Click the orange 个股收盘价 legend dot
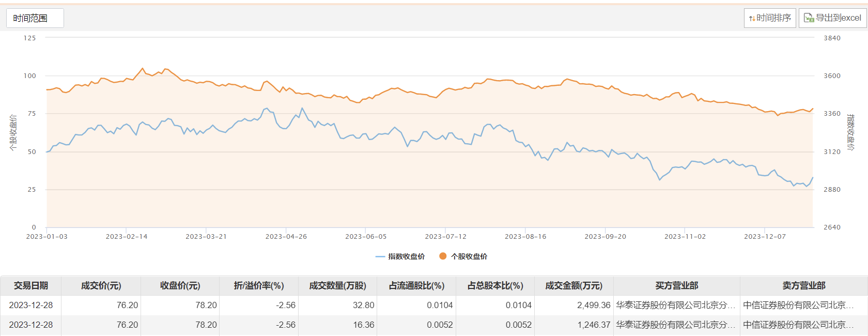868x336 pixels. tap(443, 256)
